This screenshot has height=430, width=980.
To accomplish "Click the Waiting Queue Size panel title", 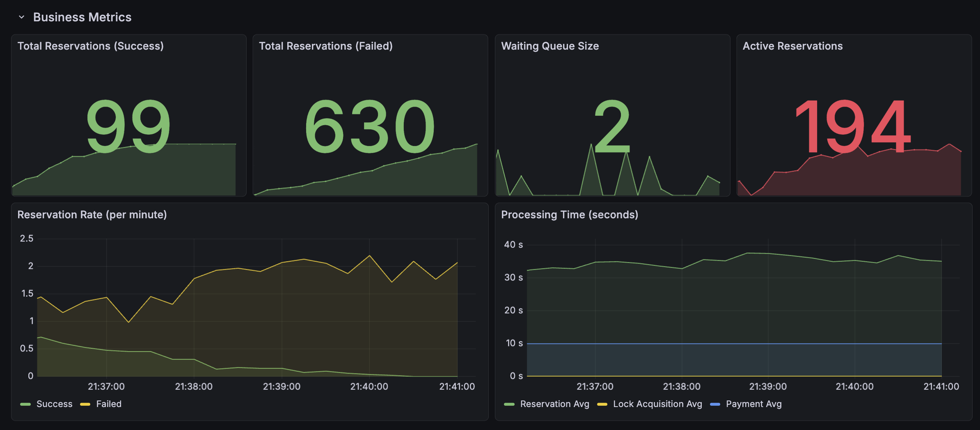I will pyautogui.click(x=550, y=46).
